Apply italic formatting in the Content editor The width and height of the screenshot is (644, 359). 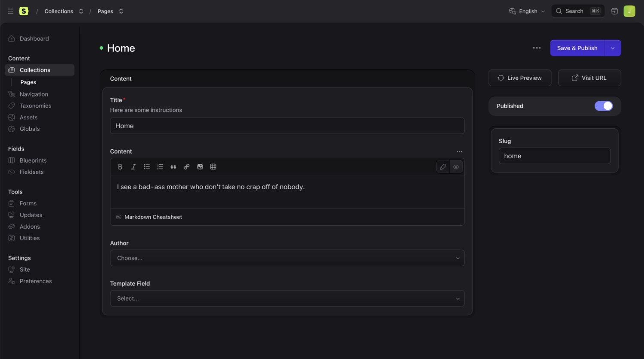[x=134, y=166]
